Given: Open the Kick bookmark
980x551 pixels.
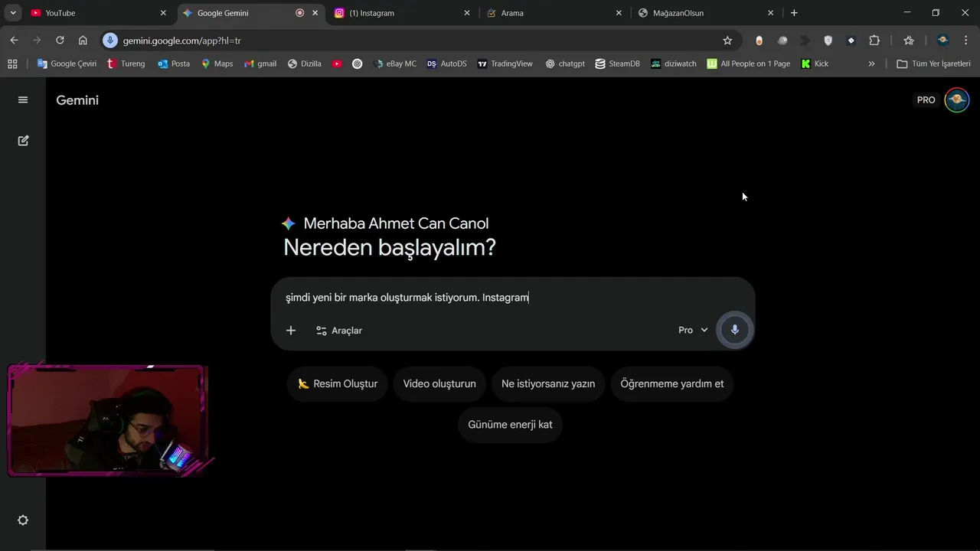Looking at the screenshot, I should click(x=815, y=64).
